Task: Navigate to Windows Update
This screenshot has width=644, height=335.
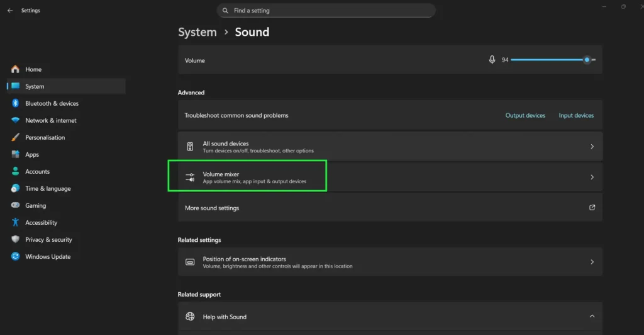Action: (x=65, y=256)
